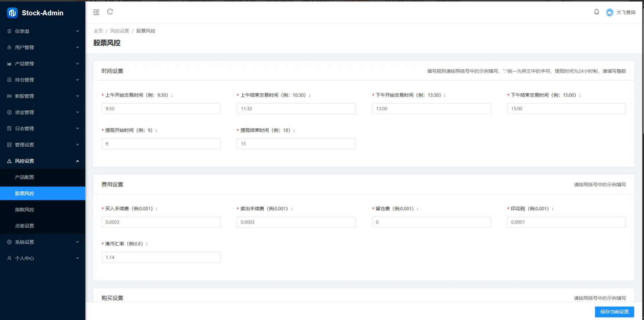Open the notification bell
Image resolution: width=644 pixels, height=320 pixels.
596,12
